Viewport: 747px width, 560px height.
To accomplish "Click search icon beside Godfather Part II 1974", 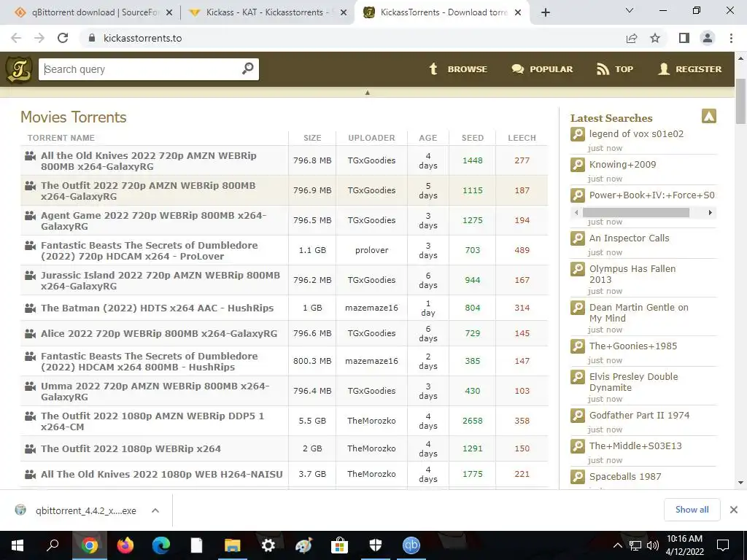I will point(578,416).
